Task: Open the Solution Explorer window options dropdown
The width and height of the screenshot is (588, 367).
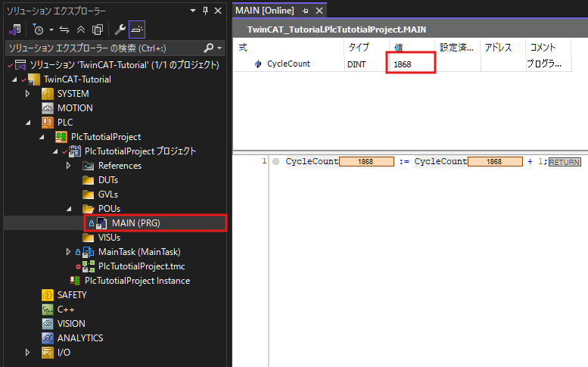Action: [192, 11]
